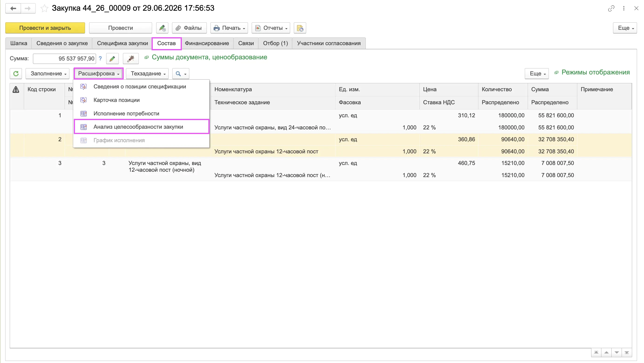The height and width of the screenshot is (363, 644).
Task: Move up one row with the up arrow
Action: (x=607, y=352)
